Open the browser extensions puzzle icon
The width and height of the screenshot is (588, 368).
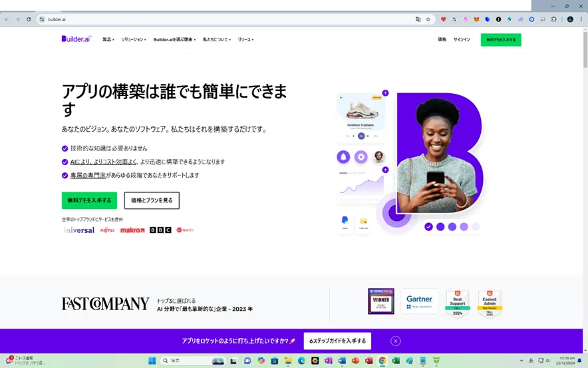point(554,19)
